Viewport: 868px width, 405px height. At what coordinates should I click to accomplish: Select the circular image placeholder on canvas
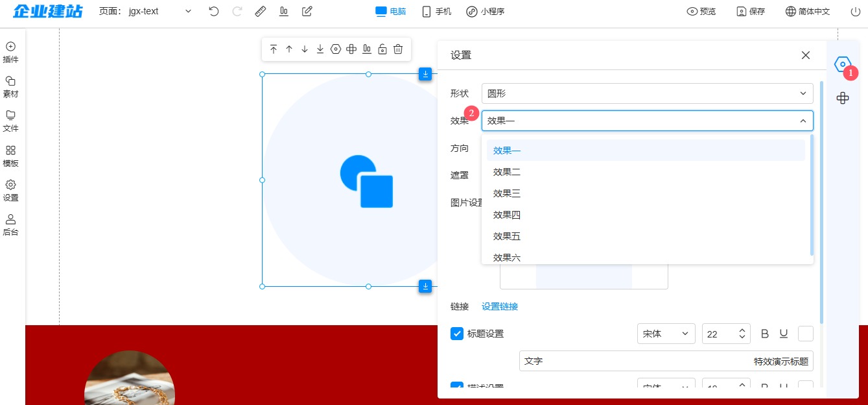(350, 180)
